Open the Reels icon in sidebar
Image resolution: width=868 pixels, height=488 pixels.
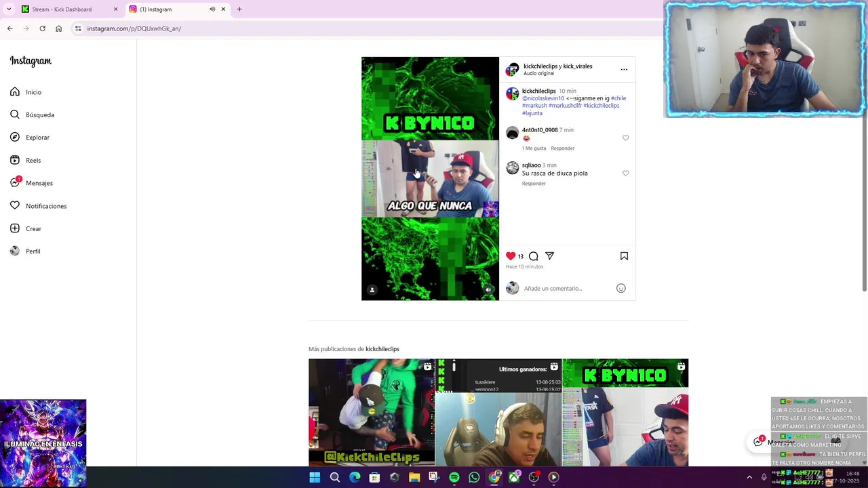tap(15, 160)
